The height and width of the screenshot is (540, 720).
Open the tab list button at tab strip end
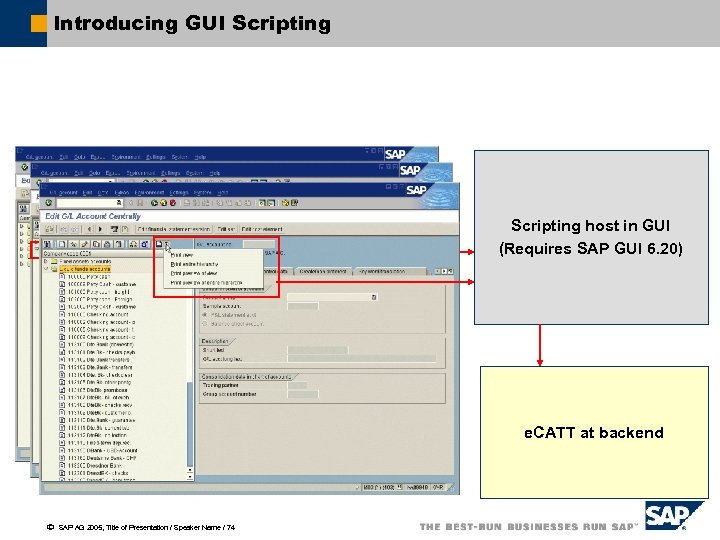450,271
